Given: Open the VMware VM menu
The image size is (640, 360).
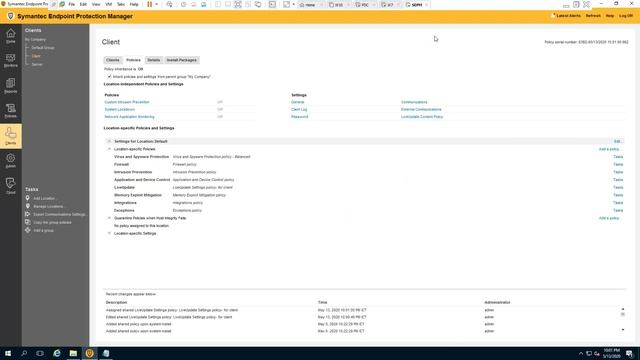Looking at the screenshot, I should click(109, 4).
